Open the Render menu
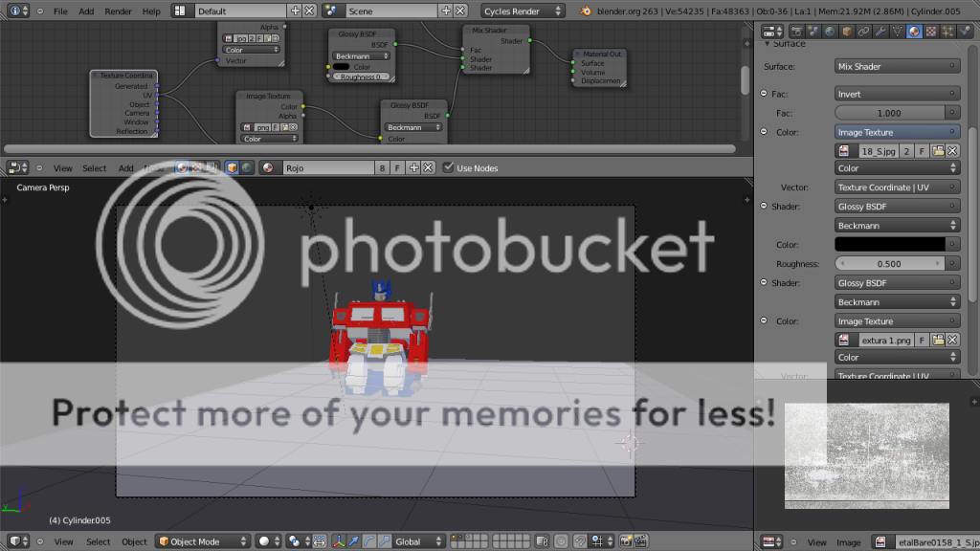Image resolution: width=980 pixels, height=551 pixels. pos(118,11)
